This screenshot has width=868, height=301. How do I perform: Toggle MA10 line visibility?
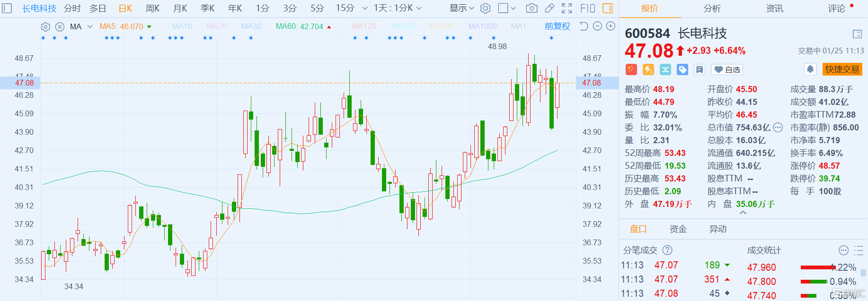point(183,26)
